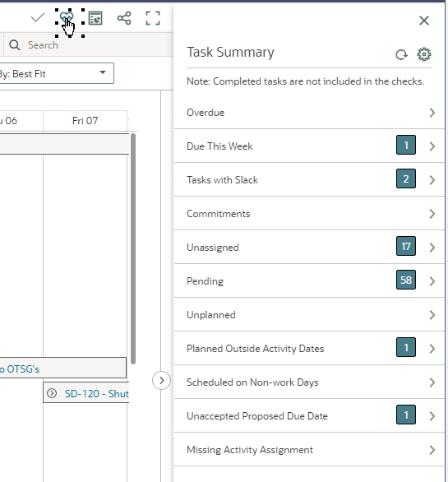Refresh the Task Summary panel
Screen dimensions: 448x482
401,55
